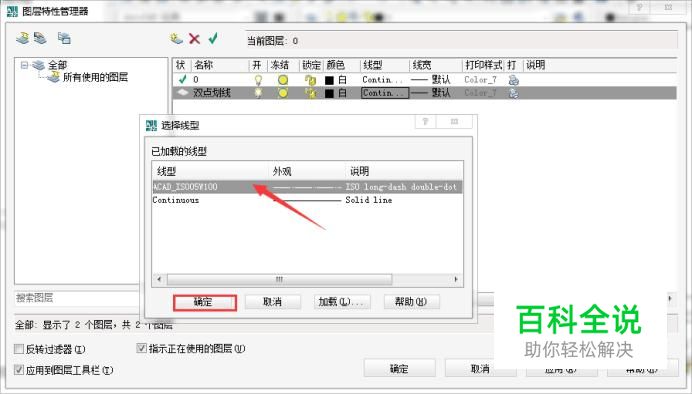Screen dimensions: 692x394
Task: Click the red Delete Layer icon
Action: tap(194, 39)
